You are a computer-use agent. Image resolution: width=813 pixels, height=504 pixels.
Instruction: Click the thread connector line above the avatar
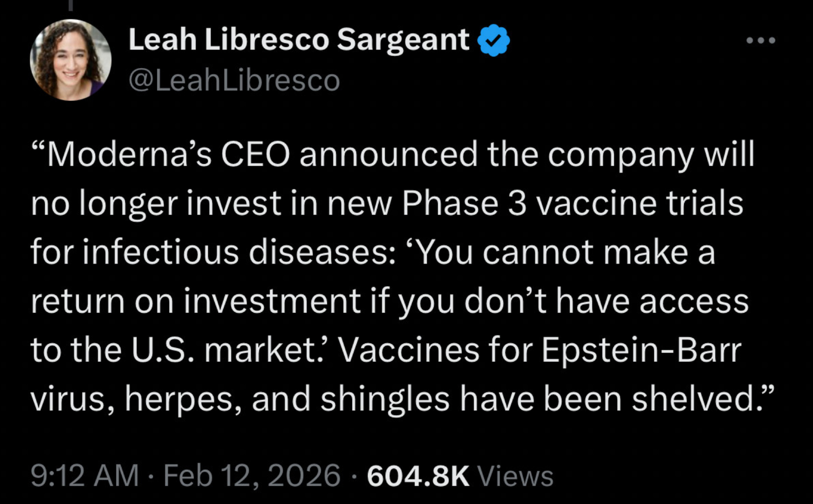[x=71, y=5]
